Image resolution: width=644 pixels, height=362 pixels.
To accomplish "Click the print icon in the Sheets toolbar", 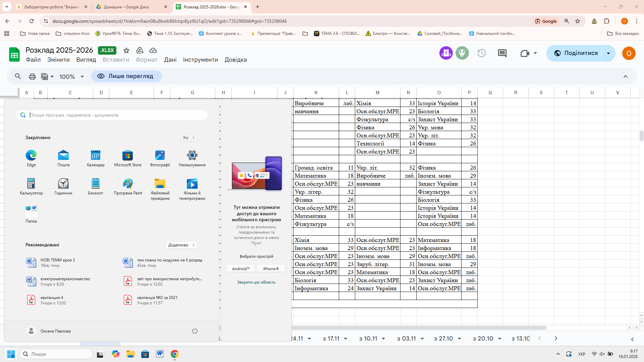I will 32,76.
